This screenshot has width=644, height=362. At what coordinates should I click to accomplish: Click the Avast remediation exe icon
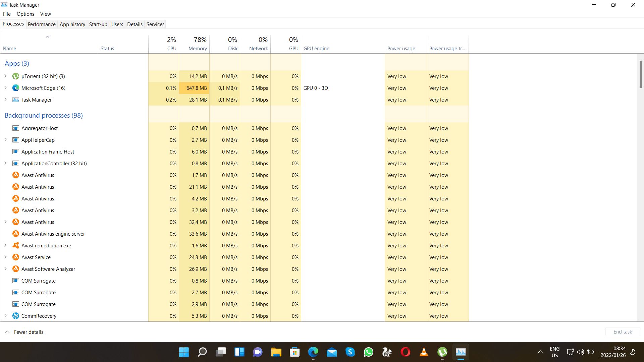coord(15,246)
